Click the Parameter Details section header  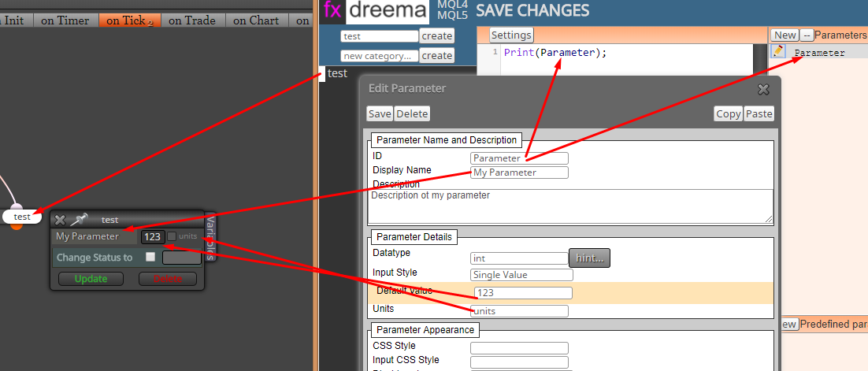click(x=414, y=237)
